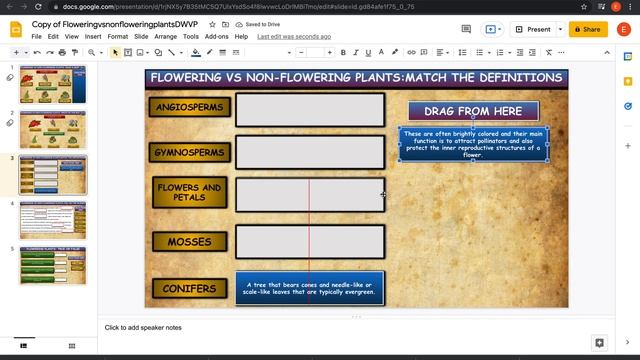Add a comment from toolbar

pyautogui.click(x=424, y=53)
